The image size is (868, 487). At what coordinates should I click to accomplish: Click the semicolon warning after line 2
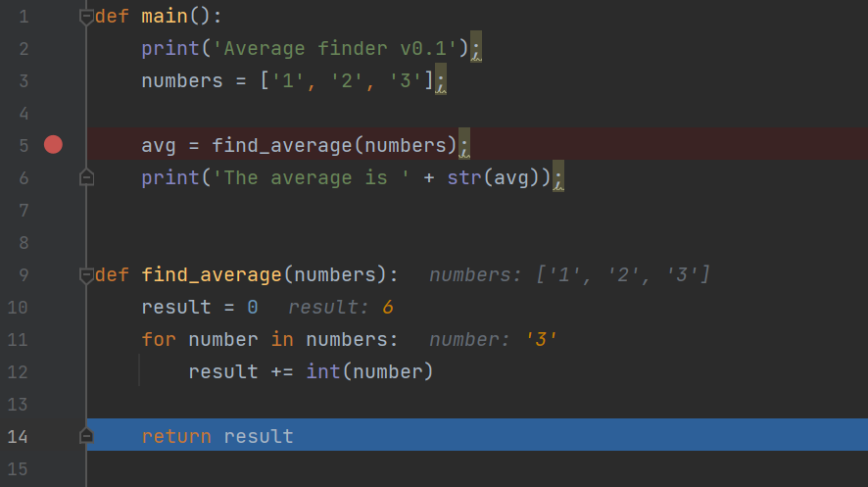(x=476, y=49)
